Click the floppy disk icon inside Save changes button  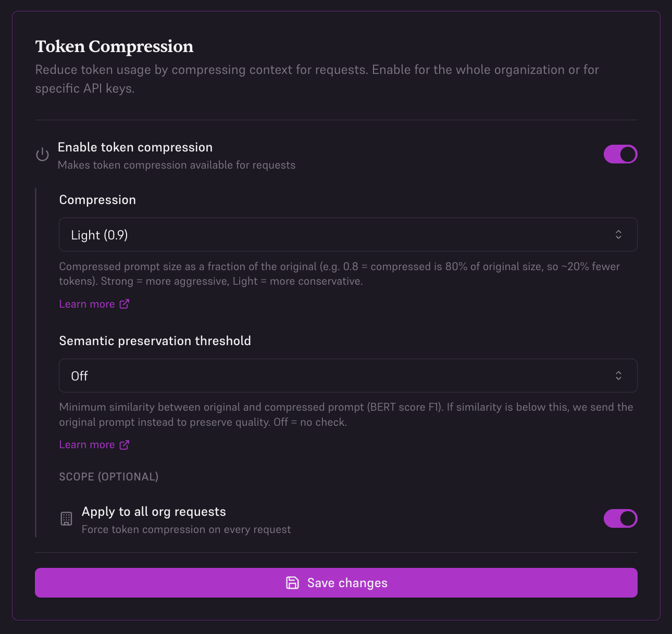click(292, 582)
